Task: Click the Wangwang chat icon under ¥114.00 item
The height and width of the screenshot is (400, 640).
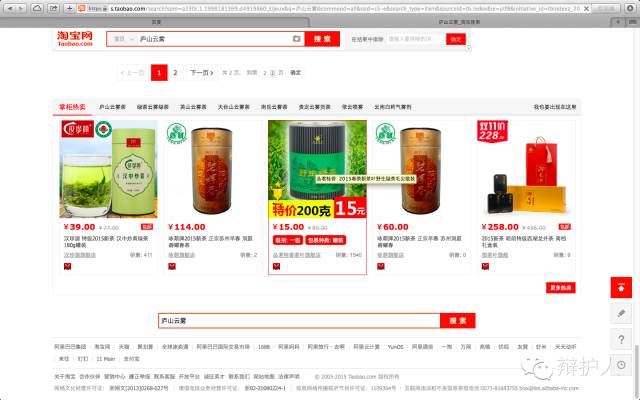Action: pos(172,267)
